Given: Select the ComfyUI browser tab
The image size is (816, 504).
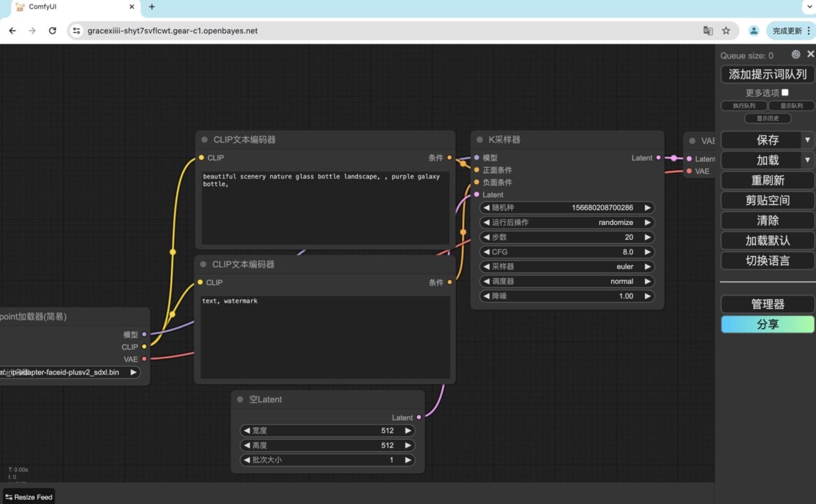Looking at the screenshot, I should (70, 7).
